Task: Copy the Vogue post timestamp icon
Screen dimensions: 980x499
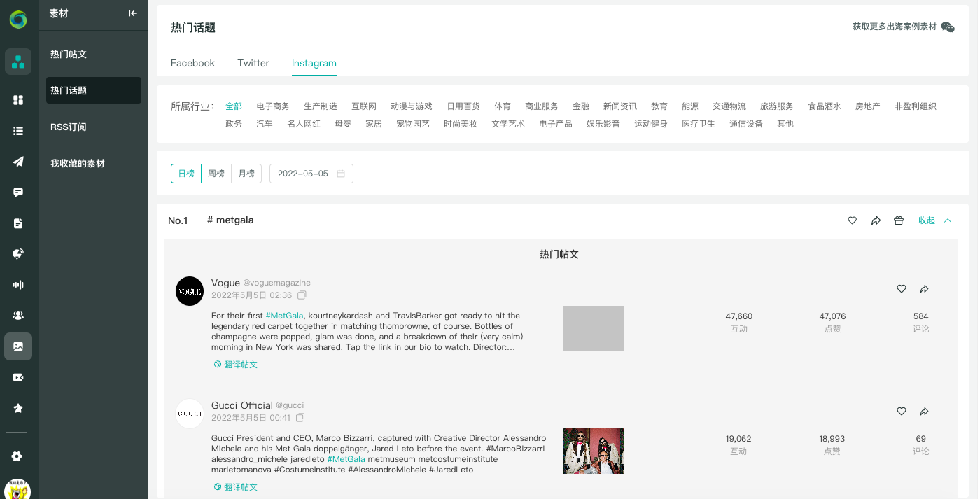Action: [301, 295]
